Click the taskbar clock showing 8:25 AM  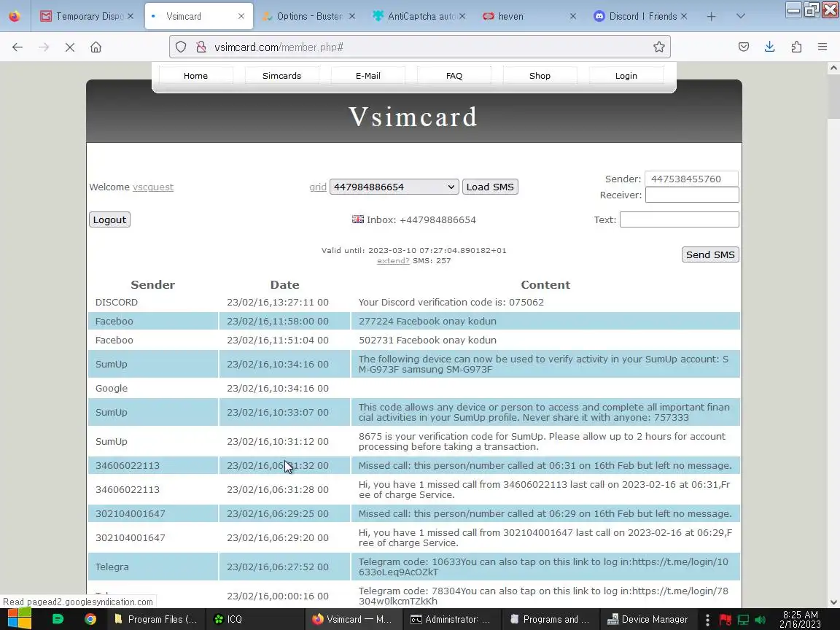click(801, 619)
